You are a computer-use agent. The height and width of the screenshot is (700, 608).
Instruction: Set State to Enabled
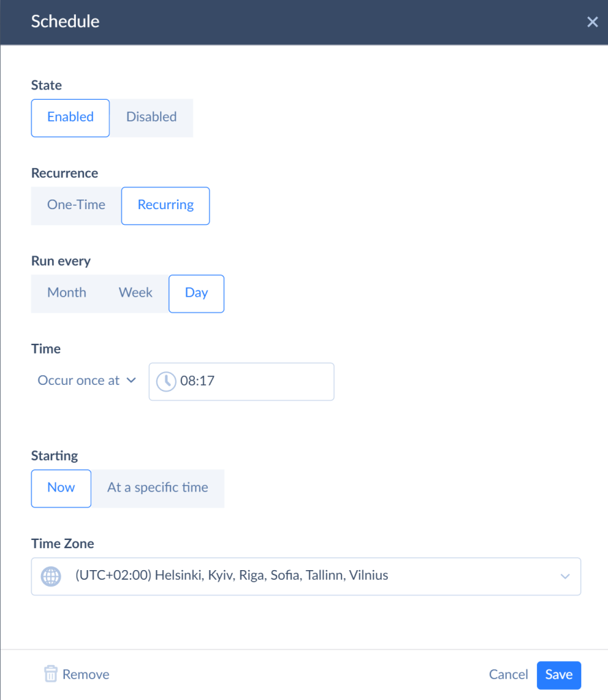[70, 118]
